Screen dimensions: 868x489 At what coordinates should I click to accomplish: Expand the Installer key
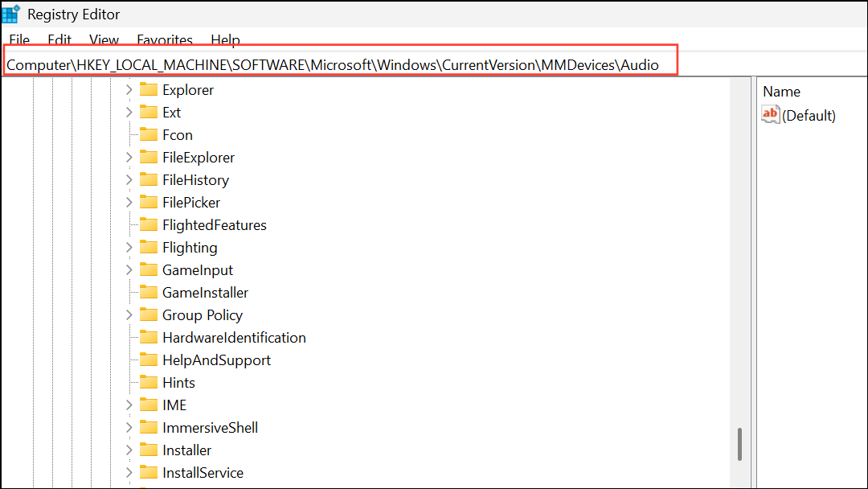pos(129,450)
